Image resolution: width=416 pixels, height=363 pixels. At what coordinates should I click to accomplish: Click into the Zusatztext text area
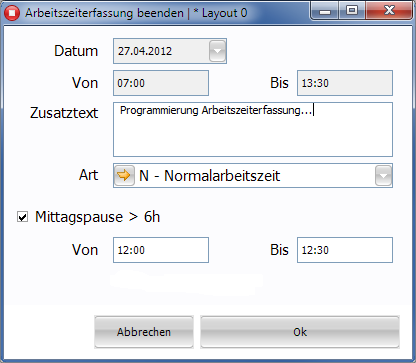[253, 130]
